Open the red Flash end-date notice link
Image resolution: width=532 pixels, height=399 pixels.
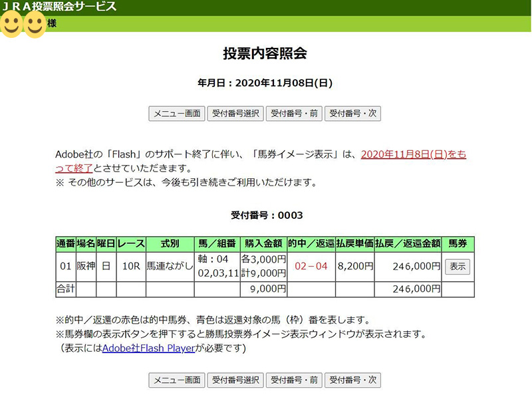(412, 155)
